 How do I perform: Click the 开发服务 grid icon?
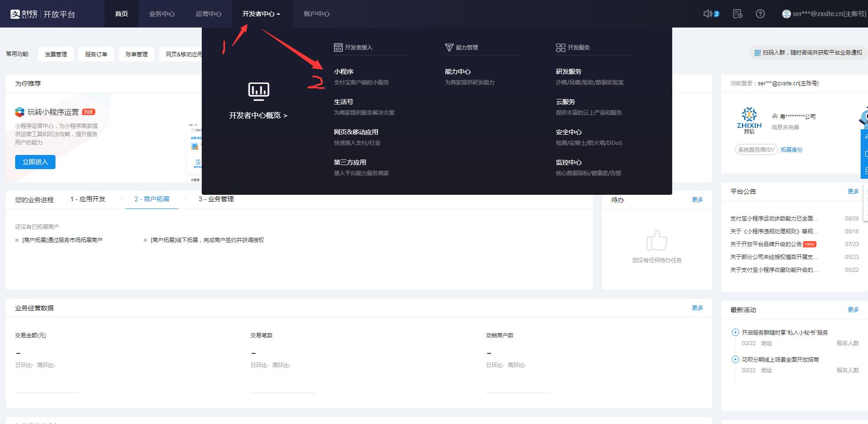(x=560, y=47)
